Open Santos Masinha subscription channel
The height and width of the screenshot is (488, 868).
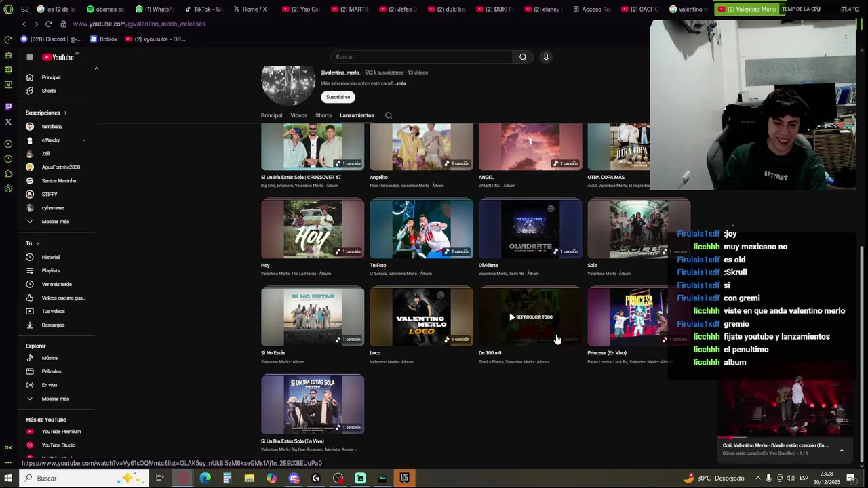pos(58,181)
